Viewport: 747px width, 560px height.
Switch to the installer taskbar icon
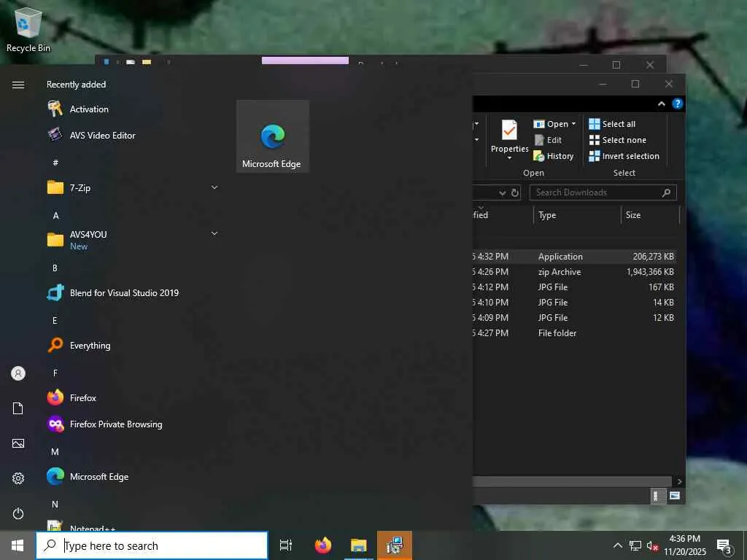[395, 545]
